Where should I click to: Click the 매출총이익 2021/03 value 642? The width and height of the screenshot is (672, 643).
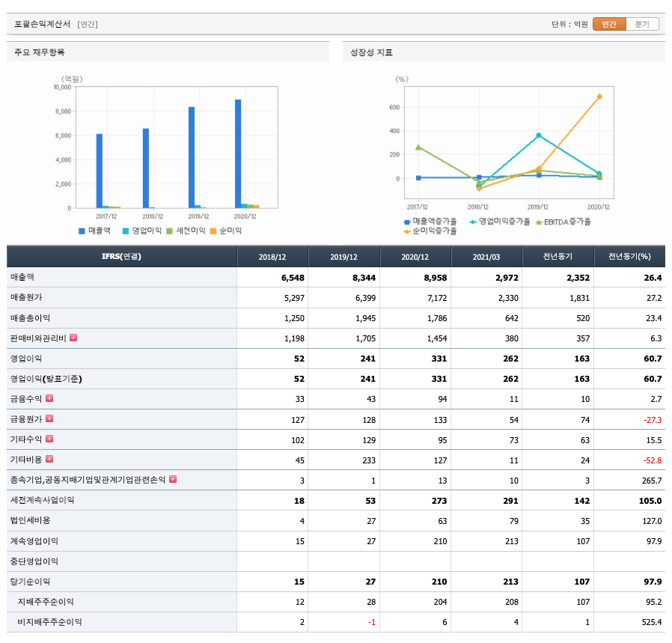pos(512,318)
